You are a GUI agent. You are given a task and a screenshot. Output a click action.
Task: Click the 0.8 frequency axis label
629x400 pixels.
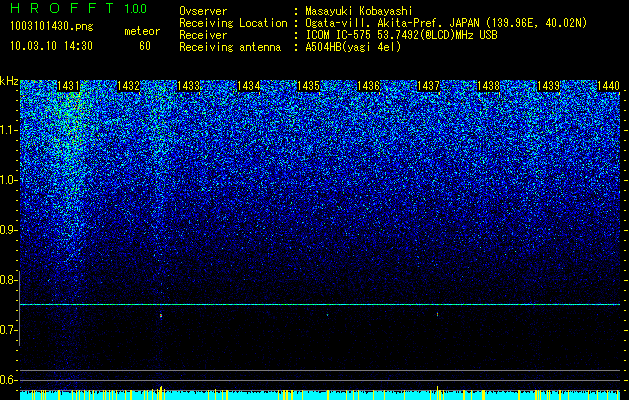(8, 280)
